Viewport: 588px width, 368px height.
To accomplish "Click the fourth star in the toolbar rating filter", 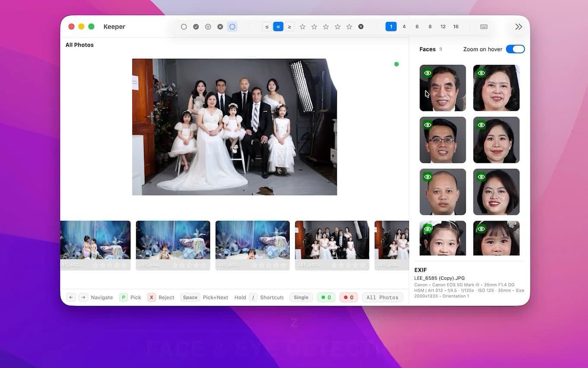I will point(338,27).
